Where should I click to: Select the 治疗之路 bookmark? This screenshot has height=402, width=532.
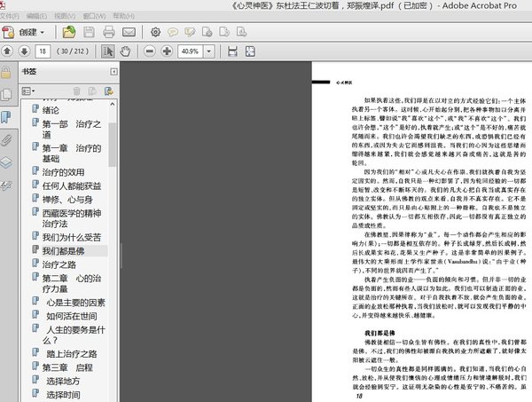[59, 264]
